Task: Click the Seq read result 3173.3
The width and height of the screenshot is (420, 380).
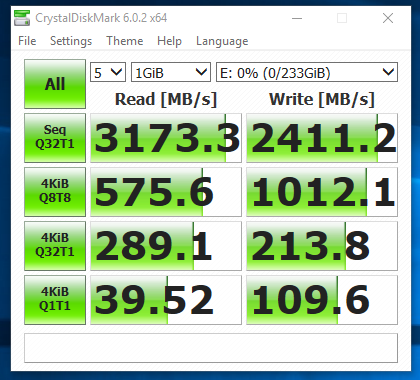Action: click(x=166, y=138)
